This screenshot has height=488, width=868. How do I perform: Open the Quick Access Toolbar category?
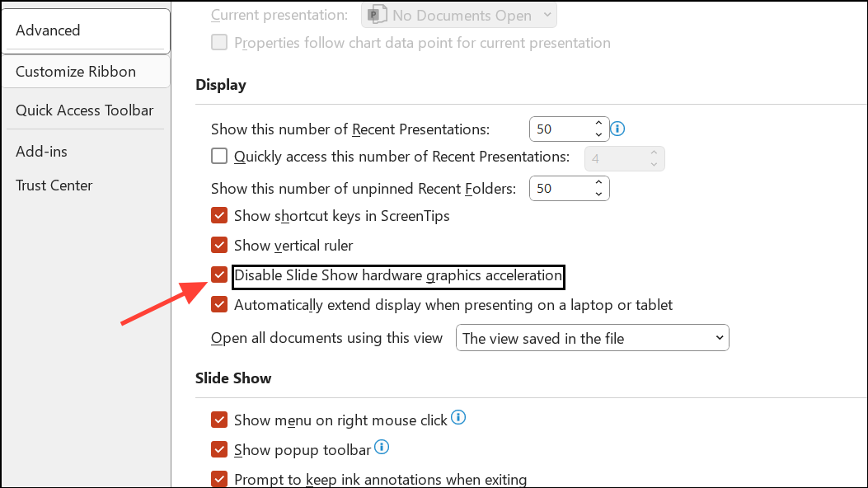(x=84, y=110)
